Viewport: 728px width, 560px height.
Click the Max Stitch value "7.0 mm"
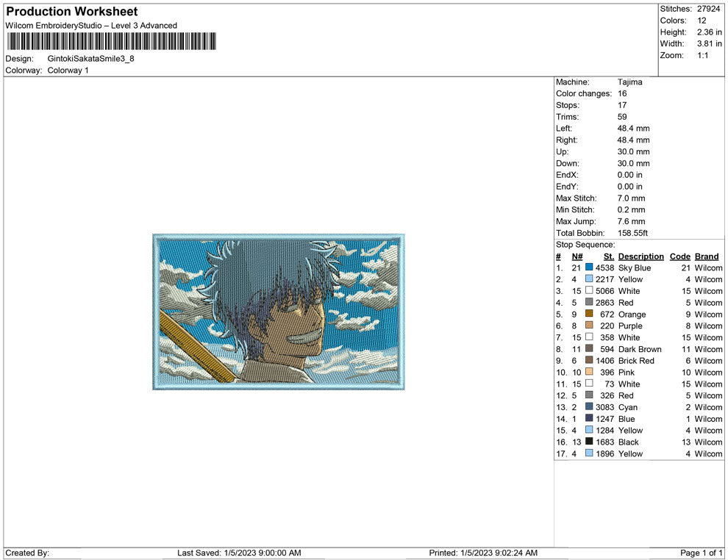click(x=632, y=198)
